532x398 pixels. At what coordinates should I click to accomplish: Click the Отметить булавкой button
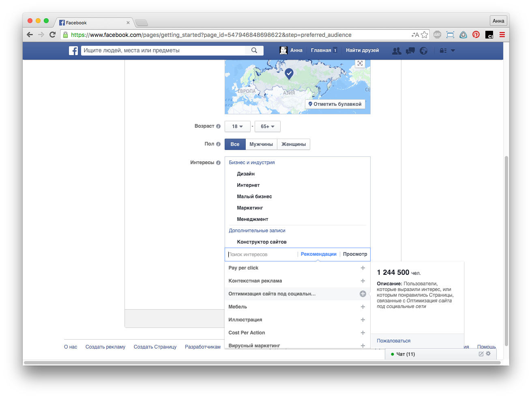tap(335, 104)
